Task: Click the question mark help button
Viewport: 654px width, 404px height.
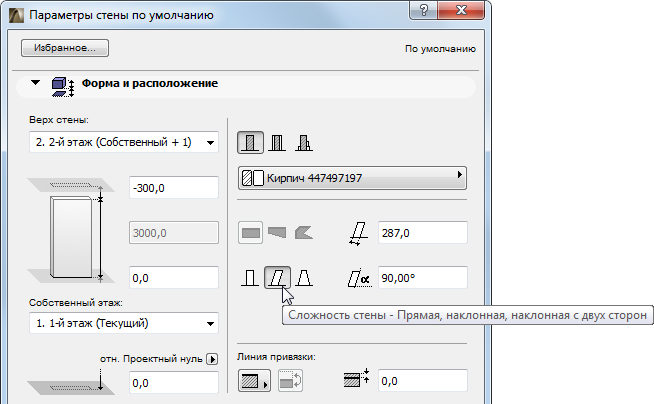Action: click(423, 10)
